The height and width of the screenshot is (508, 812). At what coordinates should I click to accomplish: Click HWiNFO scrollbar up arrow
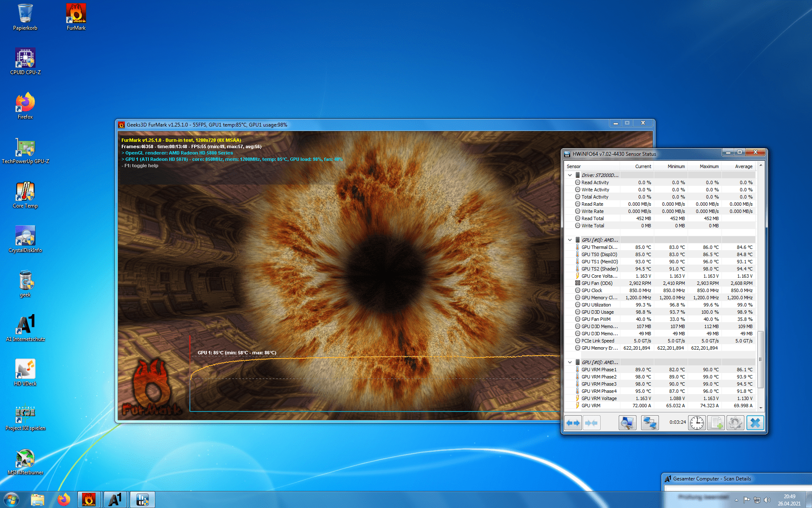[760, 166]
